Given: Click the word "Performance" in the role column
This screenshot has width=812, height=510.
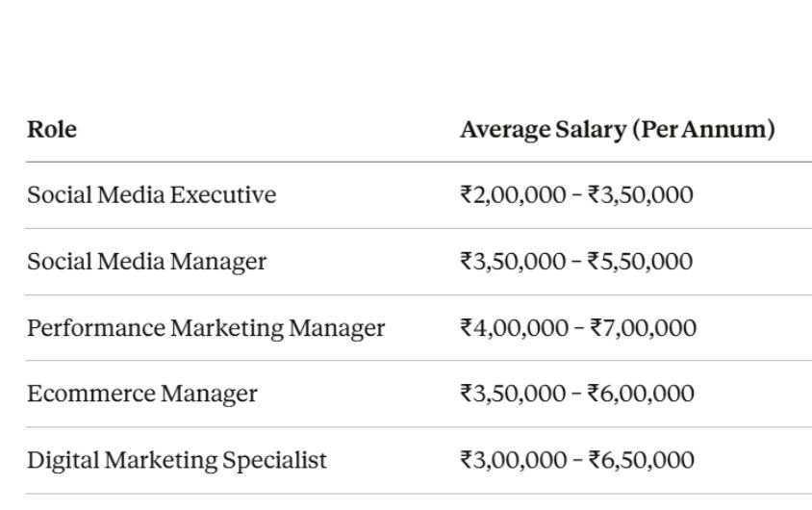Looking at the screenshot, I should tap(95, 328).
